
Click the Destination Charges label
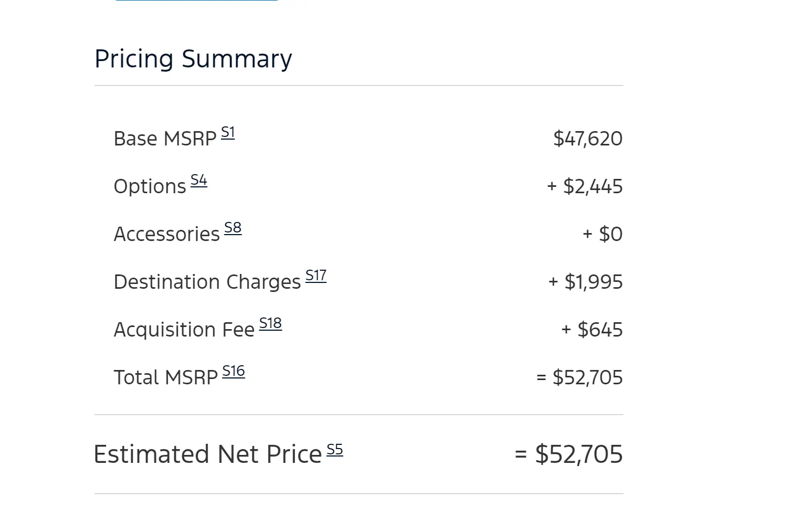click(x=207, y=282)
